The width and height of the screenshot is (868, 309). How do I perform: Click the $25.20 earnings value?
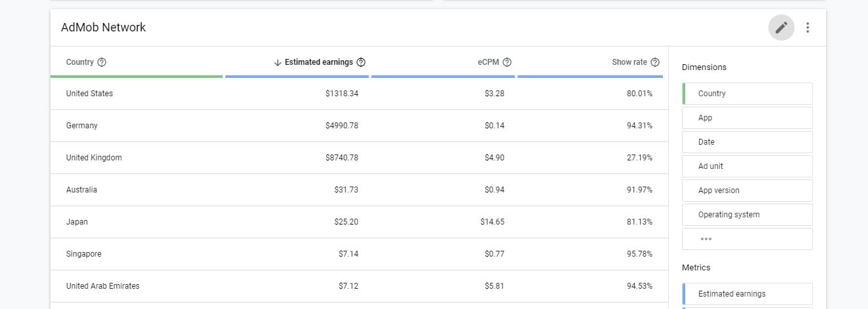click(347, 222)
